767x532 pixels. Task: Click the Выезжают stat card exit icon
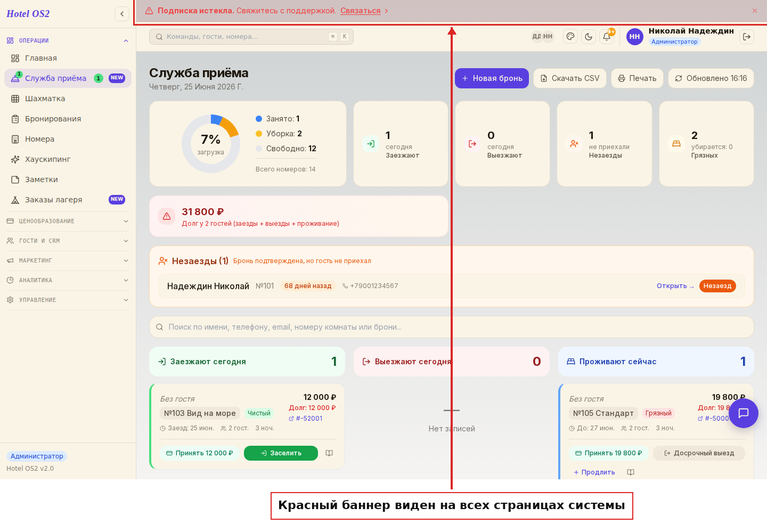(x=472, y=144)
